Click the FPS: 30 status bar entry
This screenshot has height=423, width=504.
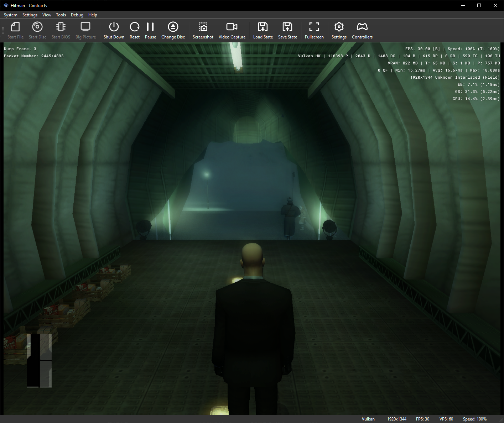click(422, 419)
